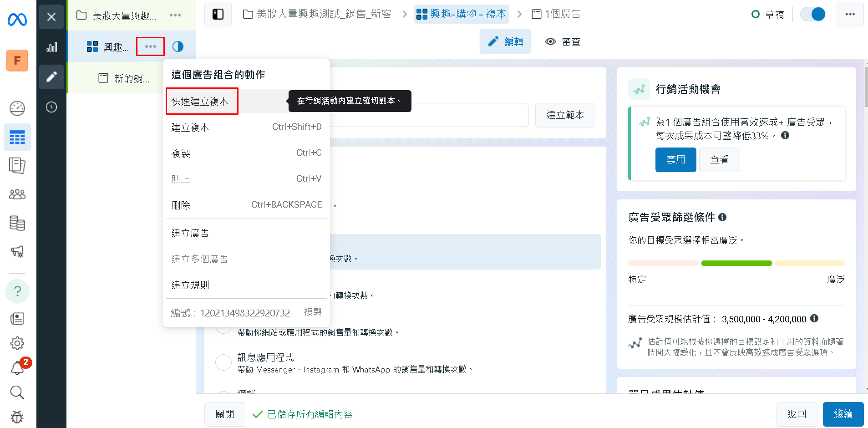Click info icon beside audience size estimate
Screen dimensions: 868x428
pyautogui.click(x=814, y=318)
